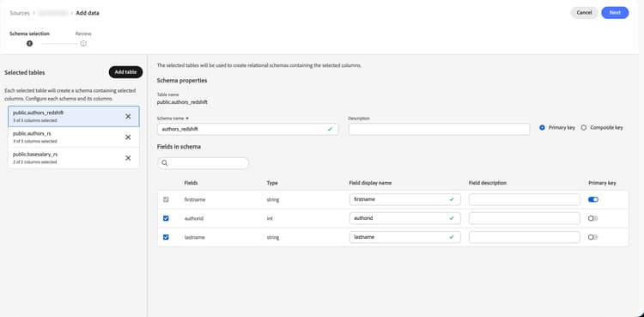Click the Add table button

click(x=125, y=72)
